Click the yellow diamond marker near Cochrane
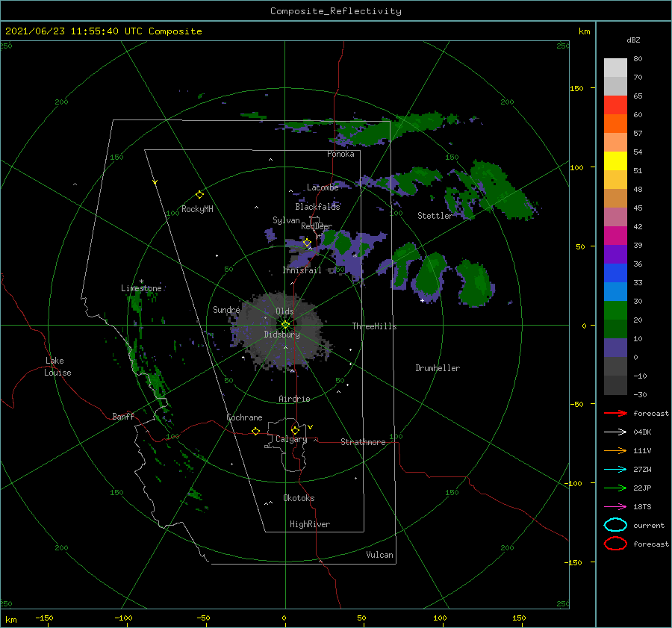 pos(256,431)
